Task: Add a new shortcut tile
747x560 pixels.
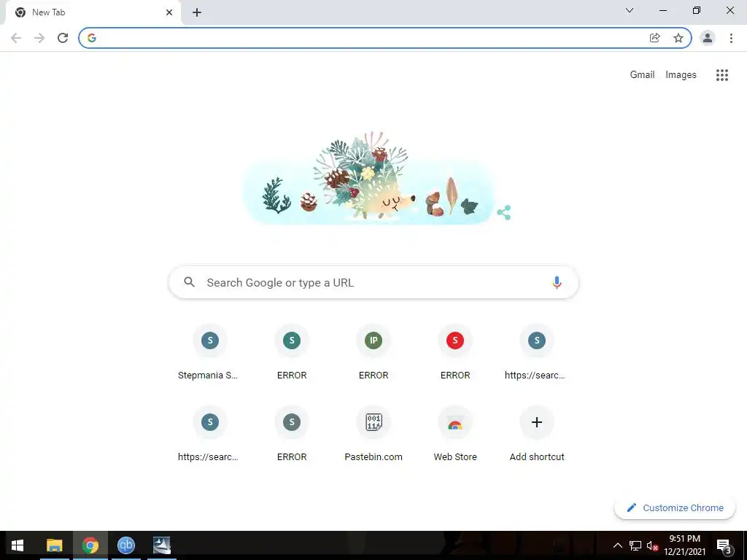Action: pos(537,433)
